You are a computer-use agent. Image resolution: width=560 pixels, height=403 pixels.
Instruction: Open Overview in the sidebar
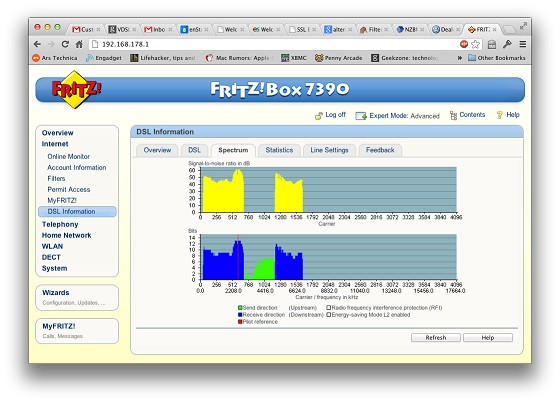58,133
